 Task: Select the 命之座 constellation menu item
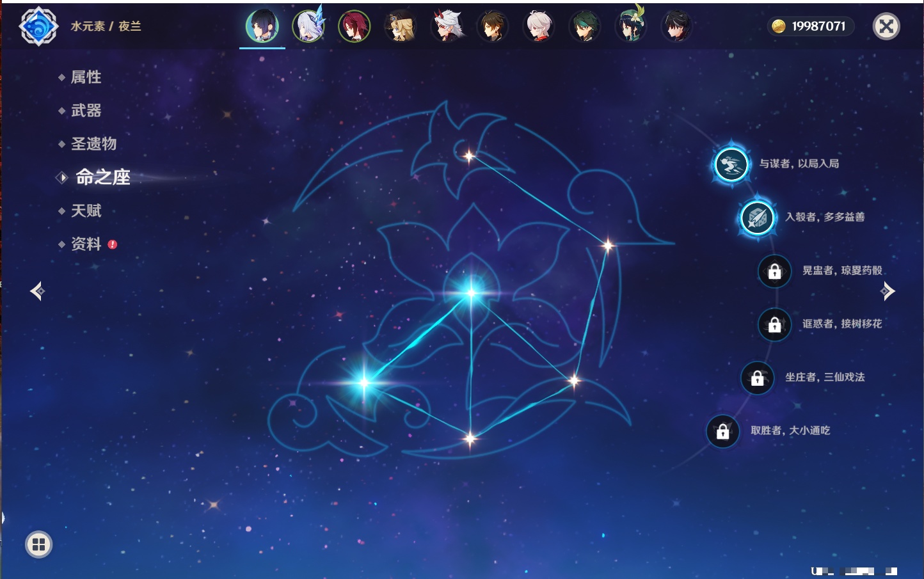102,177
